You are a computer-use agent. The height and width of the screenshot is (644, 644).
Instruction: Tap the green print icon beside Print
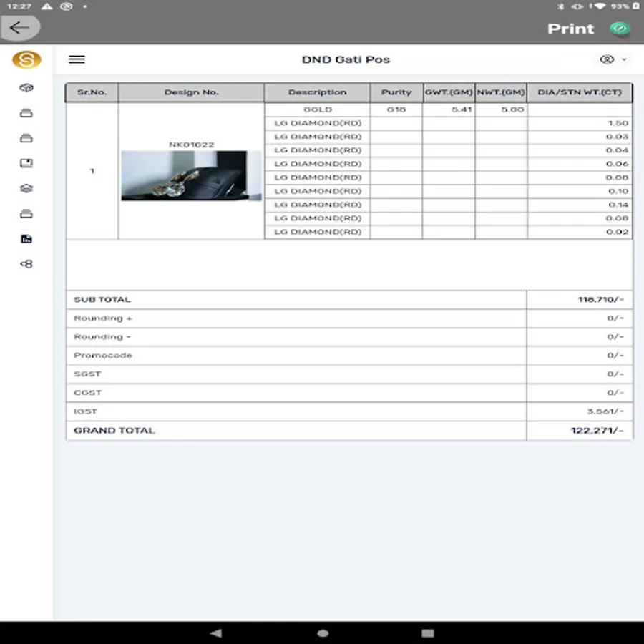(x=620, y=29)
